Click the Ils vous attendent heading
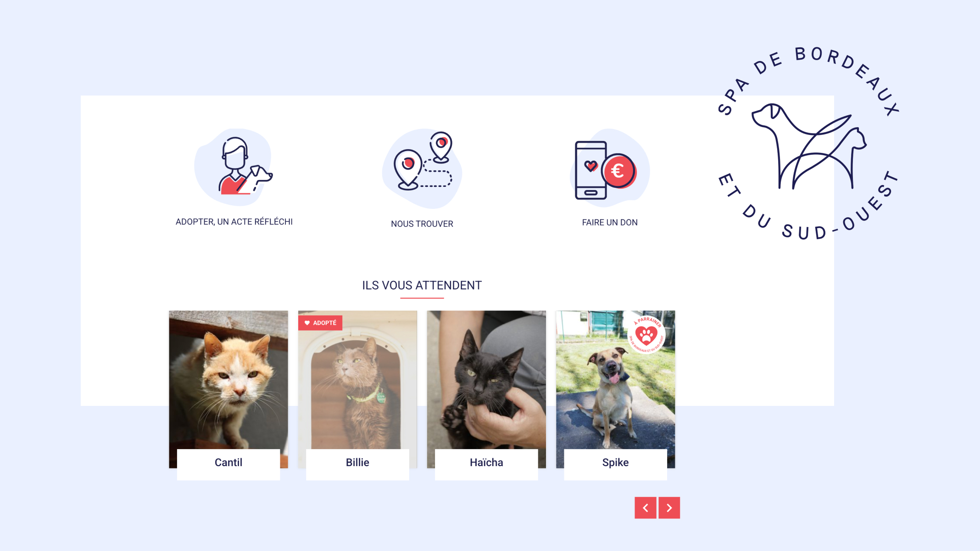Screen dimensions: 980x551 pyautogui.click(x=422, y=286)
